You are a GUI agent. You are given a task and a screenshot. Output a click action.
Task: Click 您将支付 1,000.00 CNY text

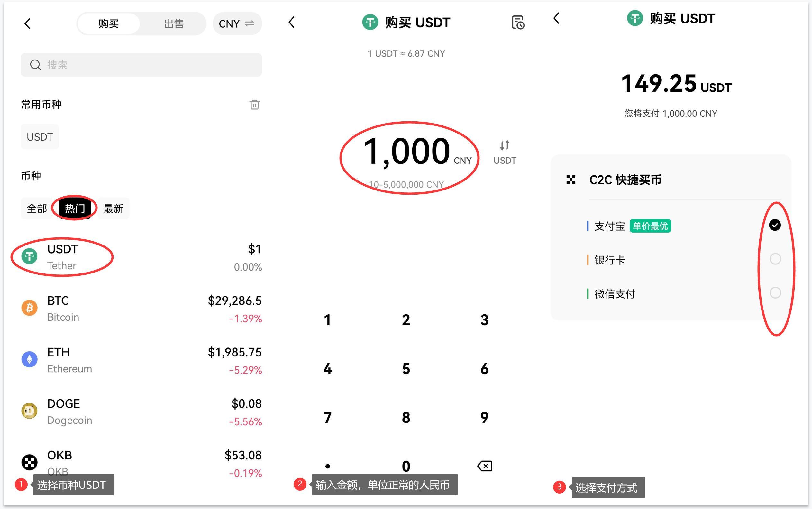click(x=671, y=114)
